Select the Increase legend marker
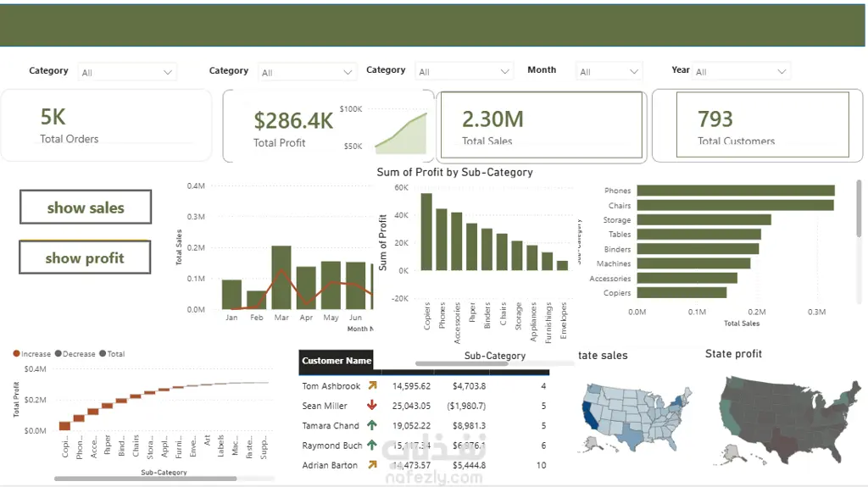This screenshot has width=868, height=487. point(17,354)
